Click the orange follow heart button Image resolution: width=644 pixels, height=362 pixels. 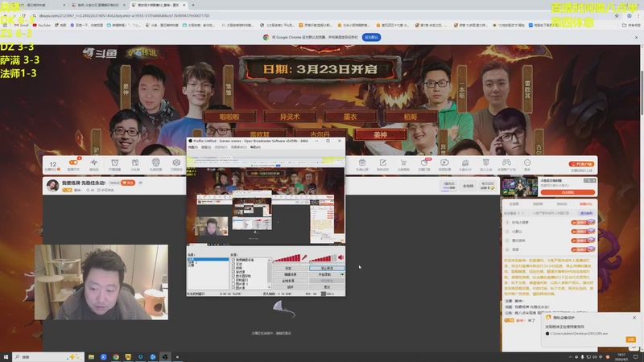(x=128, y=183)
